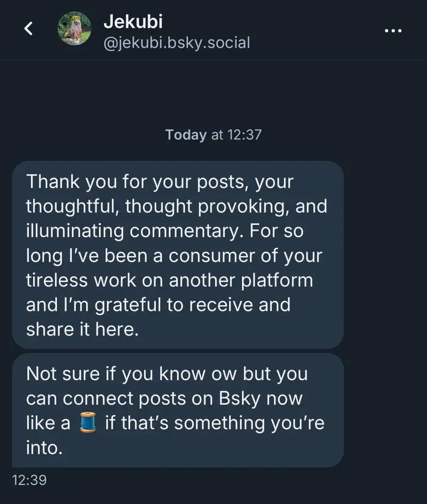Click the phrase "share it here."
This screenshot has height=504, width=427.
[x=83, y=329]
